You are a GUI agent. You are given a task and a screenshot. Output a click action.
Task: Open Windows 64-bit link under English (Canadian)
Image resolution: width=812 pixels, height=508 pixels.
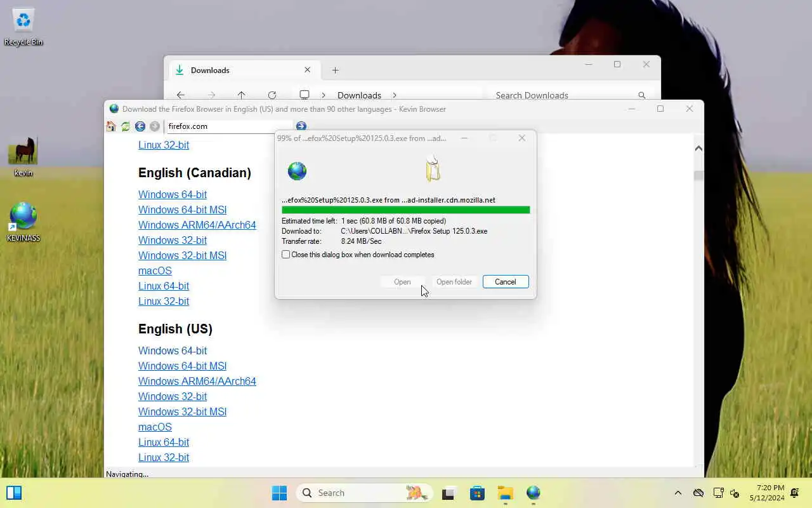(x=173, y=194)
